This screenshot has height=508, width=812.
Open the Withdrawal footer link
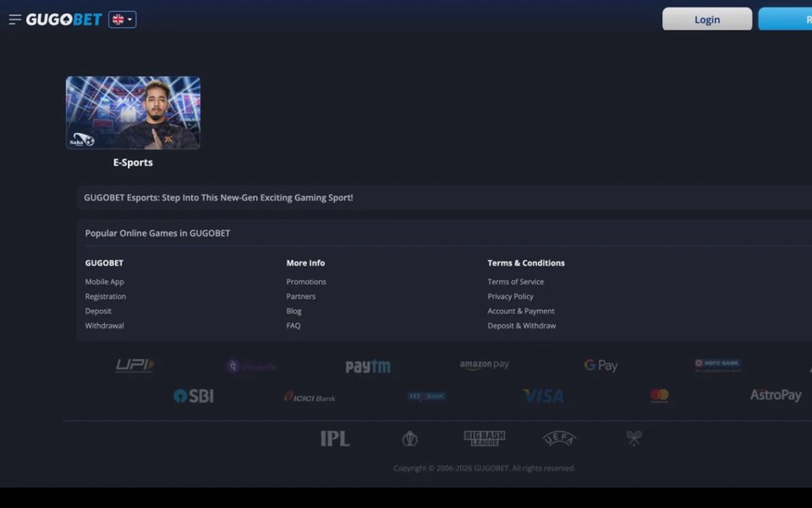point(105,325)
